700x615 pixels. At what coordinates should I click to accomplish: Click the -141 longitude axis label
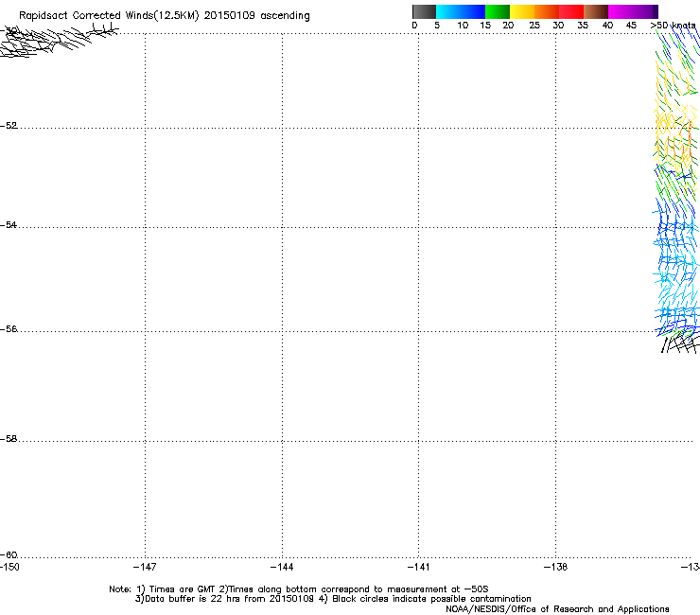pos(419,567)
